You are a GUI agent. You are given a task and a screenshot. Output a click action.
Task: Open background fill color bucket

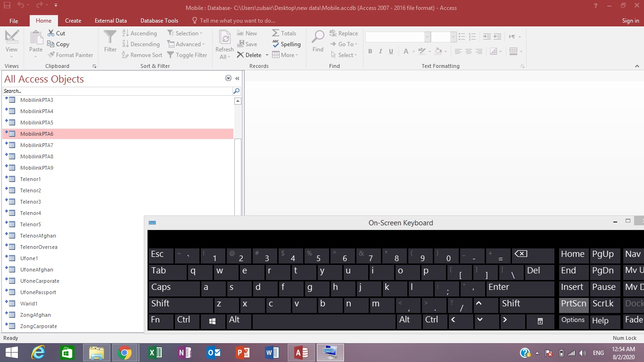[438, 51]
